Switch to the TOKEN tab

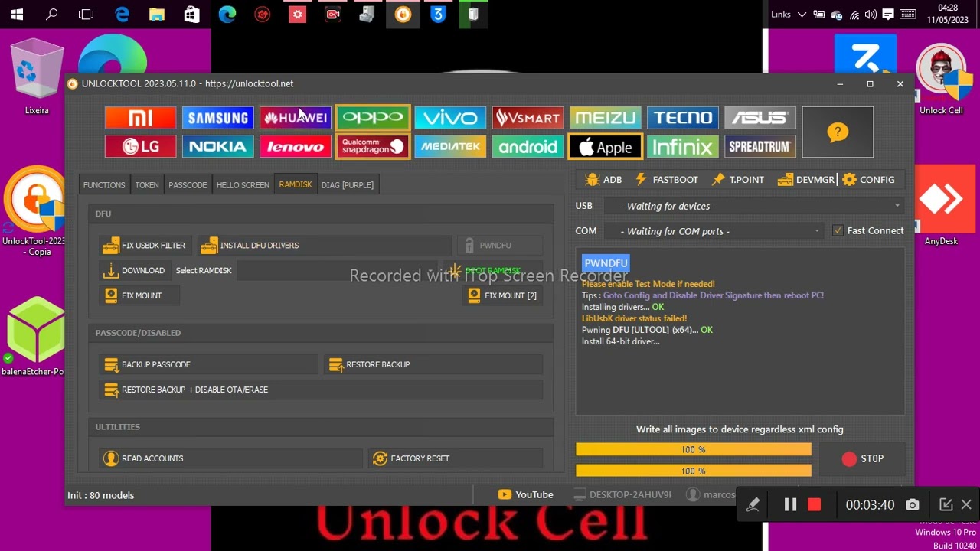click(x=147, y=185)
